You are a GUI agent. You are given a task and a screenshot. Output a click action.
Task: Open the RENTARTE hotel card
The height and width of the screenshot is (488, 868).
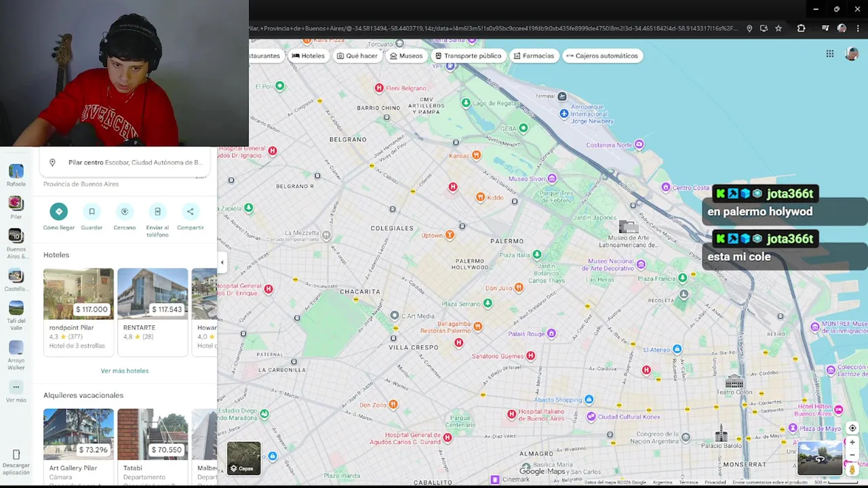tap(153, 312)
